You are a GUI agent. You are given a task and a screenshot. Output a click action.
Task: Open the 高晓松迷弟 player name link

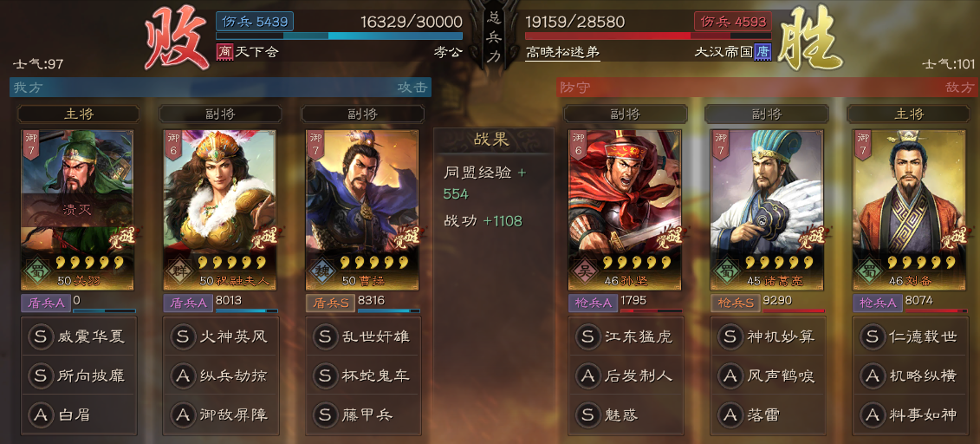pyautogui.click(x=562, y=53)
